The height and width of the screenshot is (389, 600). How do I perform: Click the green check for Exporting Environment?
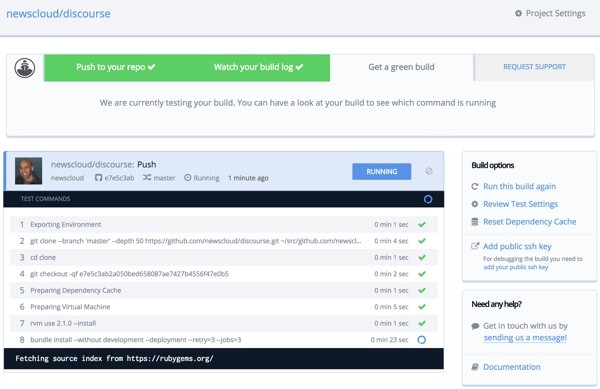[422, 225]
